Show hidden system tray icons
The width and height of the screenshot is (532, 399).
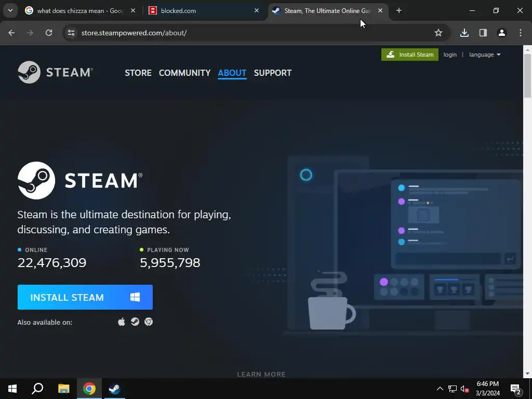point(440,389)
